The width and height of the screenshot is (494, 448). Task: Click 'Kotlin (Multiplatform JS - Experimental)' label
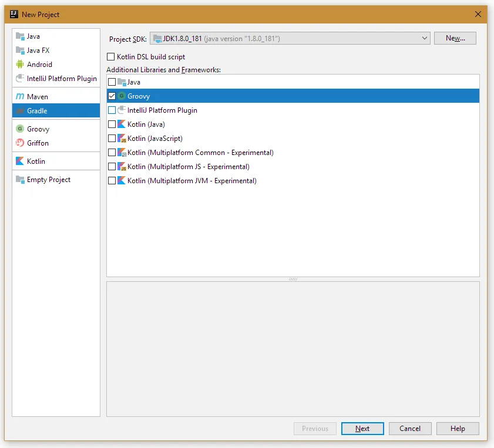189,167
